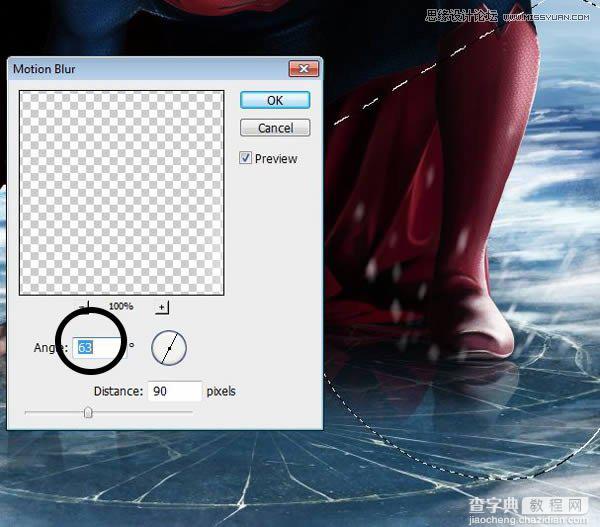Toggle the Preview checkbox
This screenshot has width=600, height=527.
click(x=245, y=158)
